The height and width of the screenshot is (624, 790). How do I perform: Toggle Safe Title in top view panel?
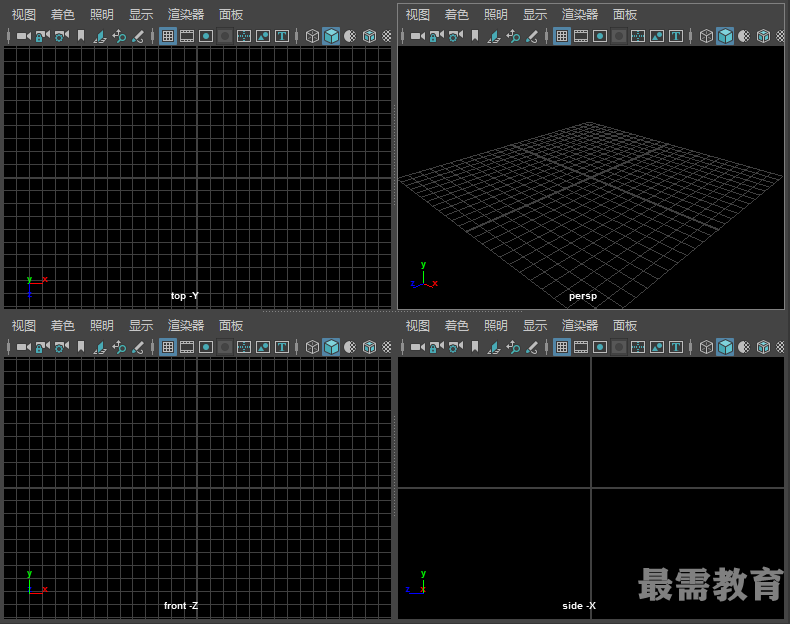[282, 36]
